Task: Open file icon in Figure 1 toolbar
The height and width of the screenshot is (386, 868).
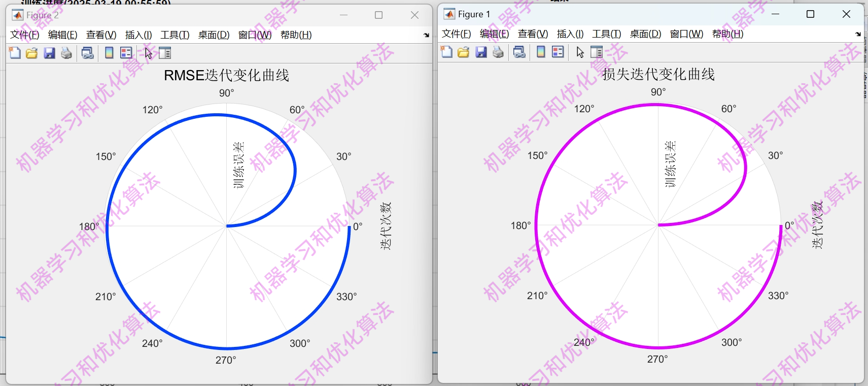Action: point(464,52)
